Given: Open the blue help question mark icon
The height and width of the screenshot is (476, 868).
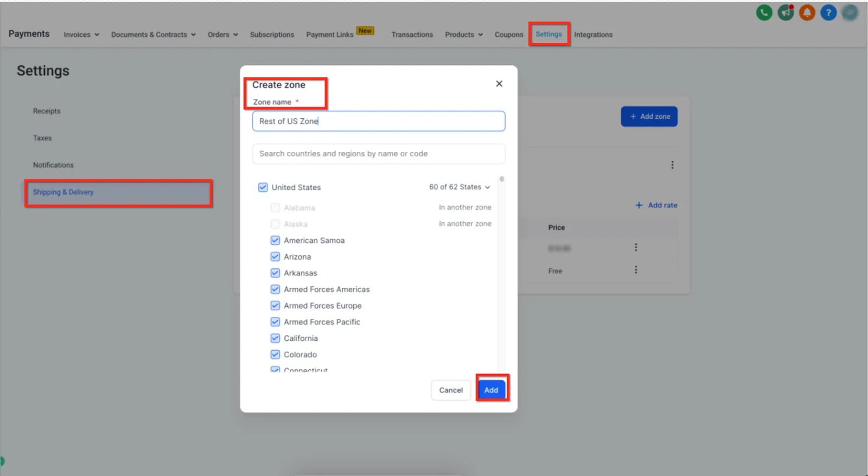Looking at the screenshot, I should click(x=828, y=12).
